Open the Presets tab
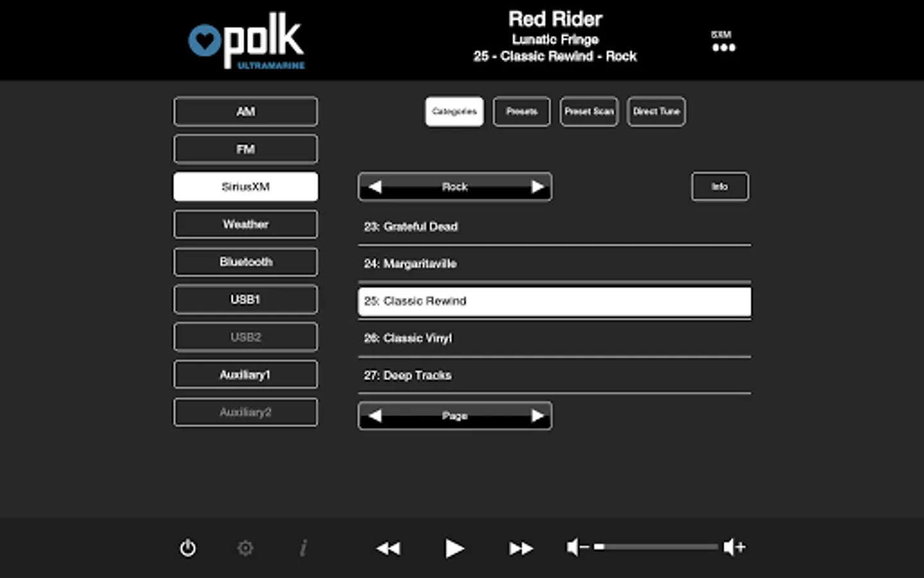The width and height of the screenshot is (924, 578). point(522,112)
